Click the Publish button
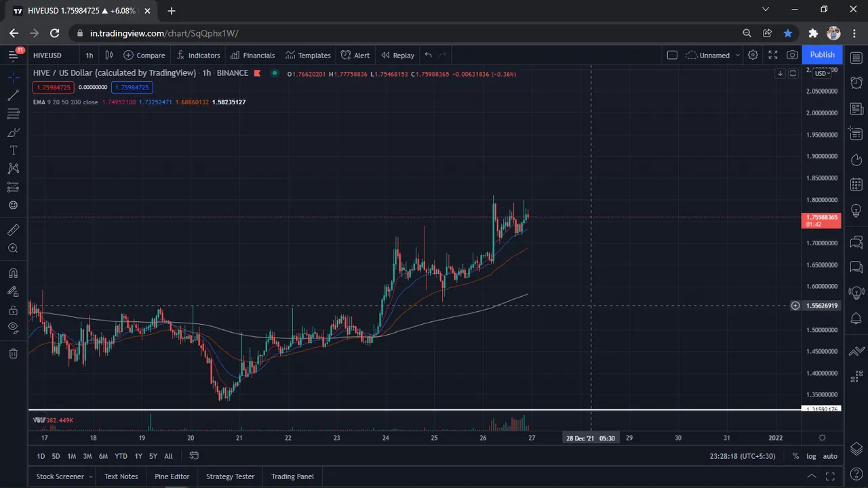Image resolution: width=868 pixels, height=488 pixels. tap(822, 55)
